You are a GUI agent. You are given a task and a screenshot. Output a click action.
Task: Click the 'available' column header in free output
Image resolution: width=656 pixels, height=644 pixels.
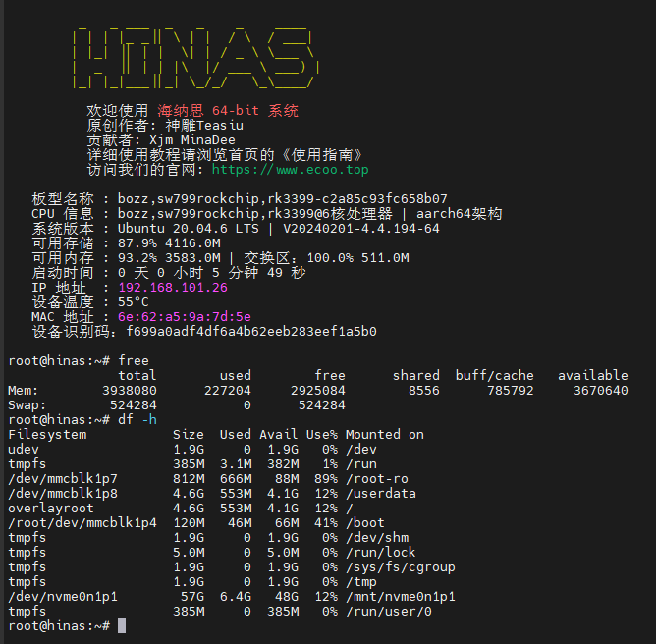pos(592,375)
